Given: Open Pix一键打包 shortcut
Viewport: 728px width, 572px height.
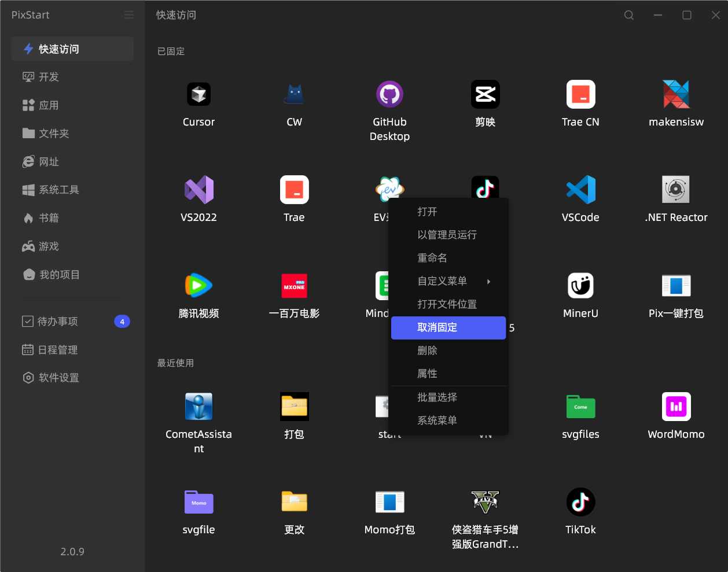Looking at the screenshot, I should [x=676, y=286].
